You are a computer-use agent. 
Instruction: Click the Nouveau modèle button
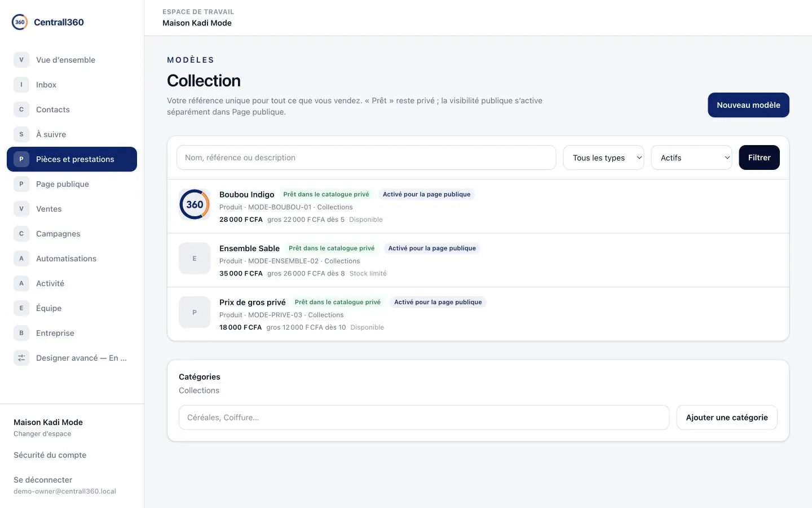(748, 105)
